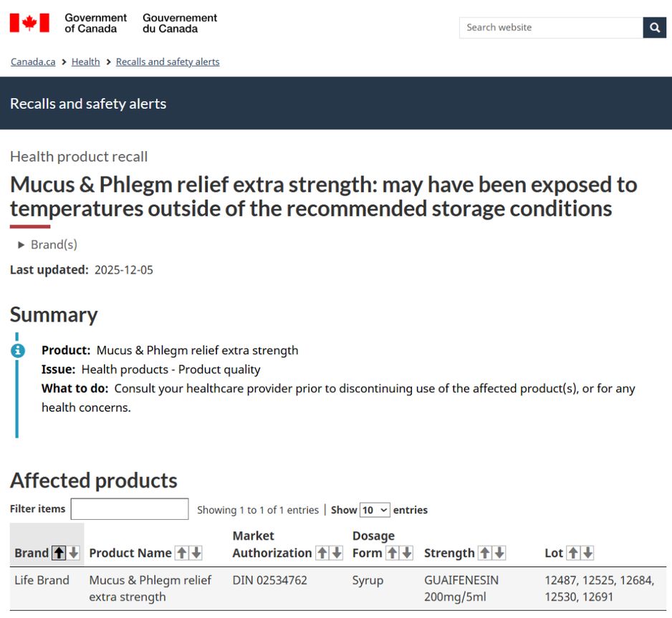Sort Strength column ascending arrow
Screen dimensions: 672x618
click(485, 553)
